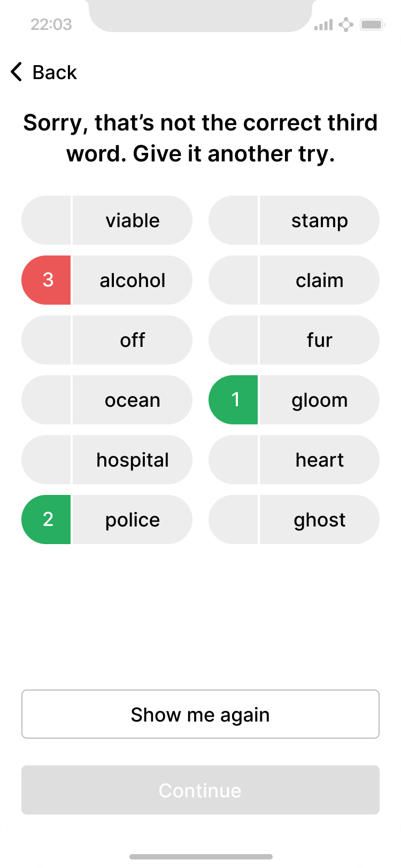
Task: Tap the battery indicator in status bar
Action: click(372, 25)
